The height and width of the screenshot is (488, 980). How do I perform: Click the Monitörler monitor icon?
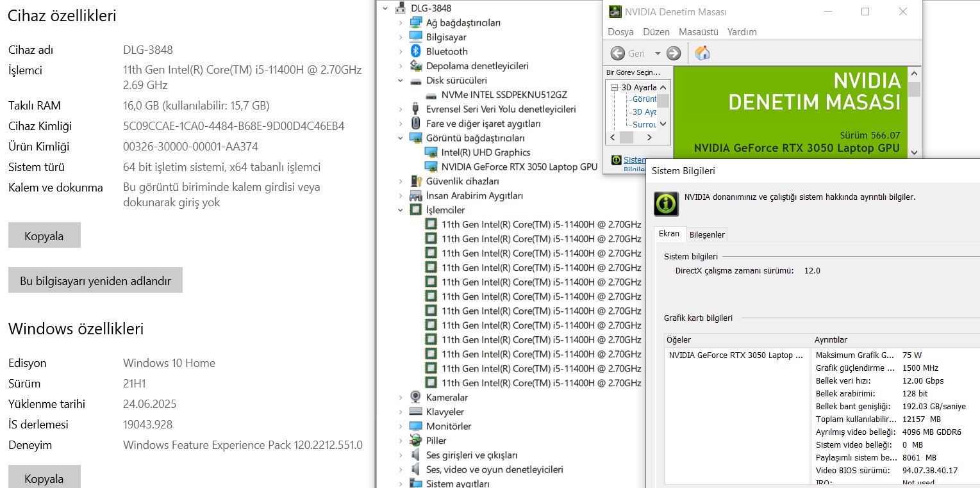tap(415, 426)
